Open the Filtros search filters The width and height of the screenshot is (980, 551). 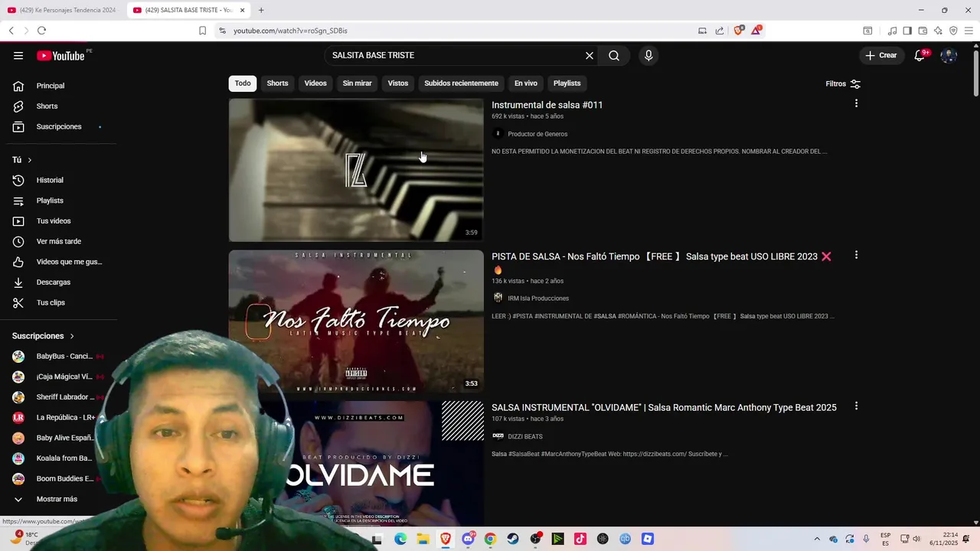pyautogui.click(x=843, y=83)
